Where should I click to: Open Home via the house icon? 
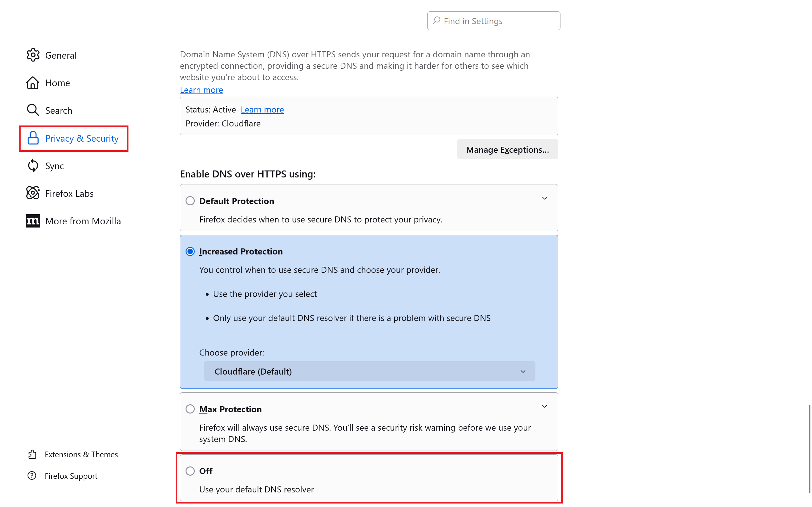click(33, 83)
